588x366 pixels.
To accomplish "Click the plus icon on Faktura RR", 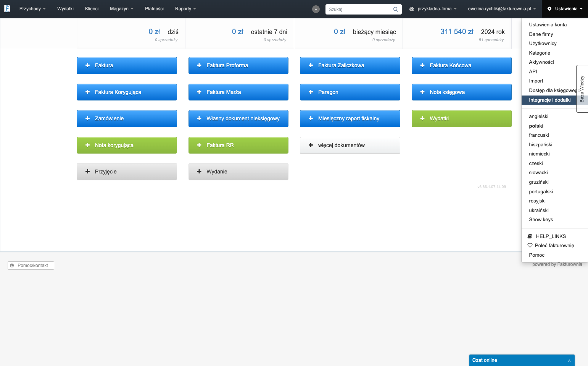I will coord(199,145).
